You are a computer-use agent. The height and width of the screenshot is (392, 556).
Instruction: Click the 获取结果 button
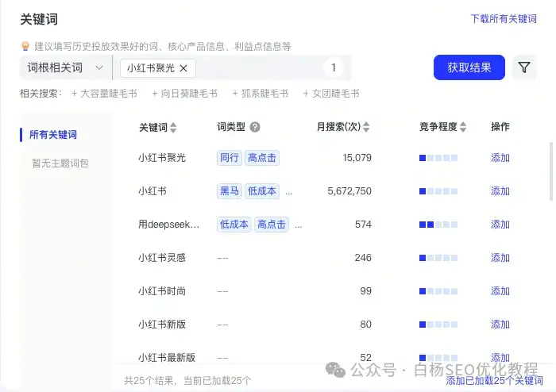(x=469, y=67)
